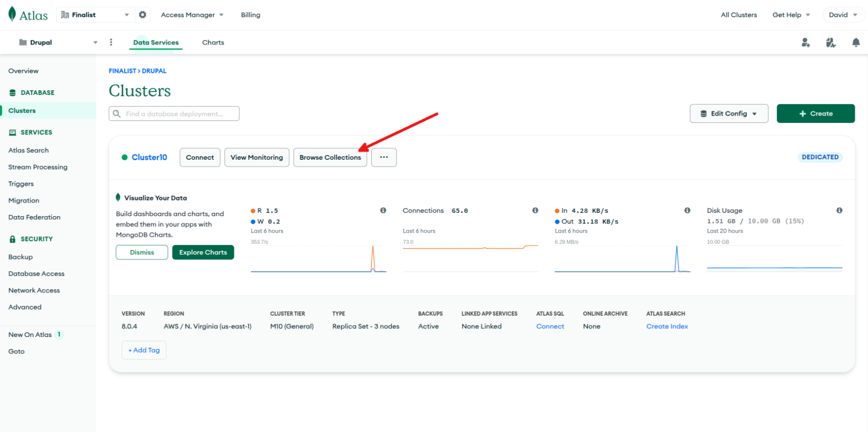
Task: Click the Browse Collections button
Action: pyautogui.click(x=330, y=157)
